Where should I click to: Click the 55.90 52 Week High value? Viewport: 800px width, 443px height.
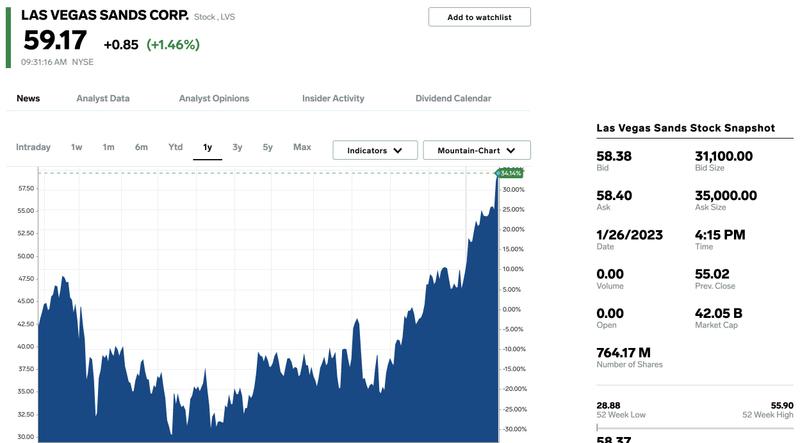click(x=782, y=405)
